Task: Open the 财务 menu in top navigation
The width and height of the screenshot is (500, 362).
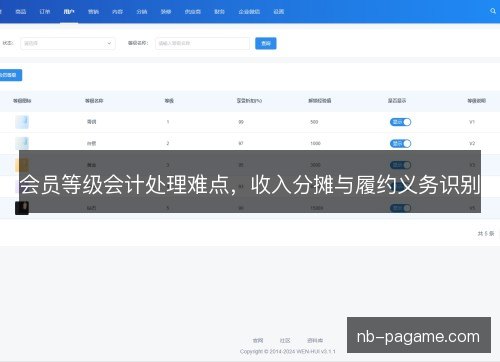Action: tap(219, 12)
